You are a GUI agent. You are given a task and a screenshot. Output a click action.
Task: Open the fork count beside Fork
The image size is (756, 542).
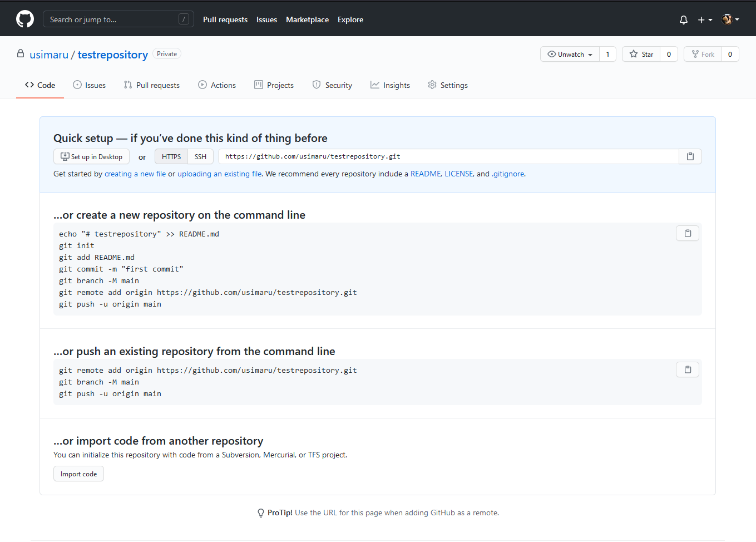pyautogui.click(x=730, y=54)
